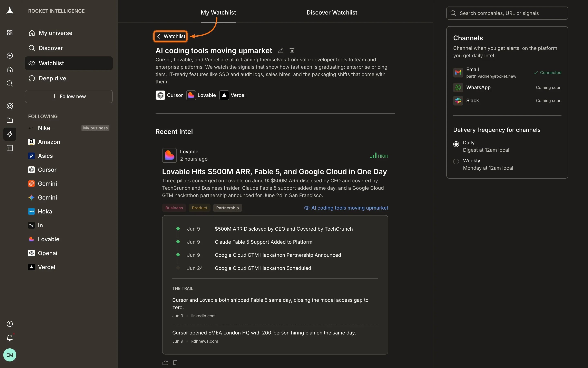Click the info circle icon
Screen dimensions: 588x368
(x=10, y=324)
